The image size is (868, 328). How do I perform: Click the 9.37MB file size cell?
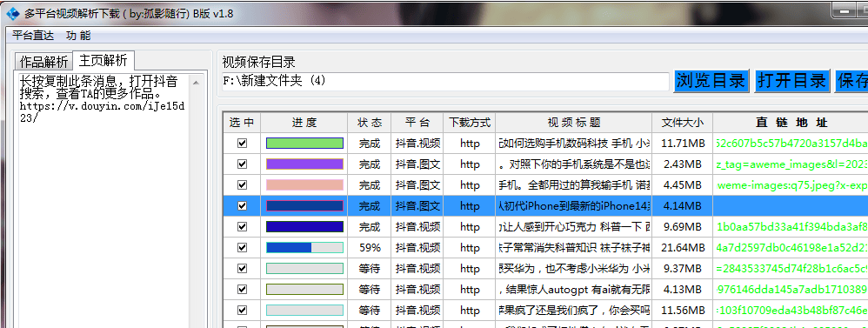(683, 269)
